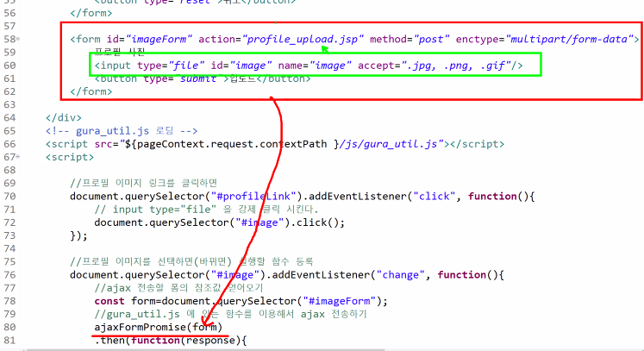This screenshot has width=644, height=351.
Task: Collapse the script block fold at line 67
Action: [17, 157]
